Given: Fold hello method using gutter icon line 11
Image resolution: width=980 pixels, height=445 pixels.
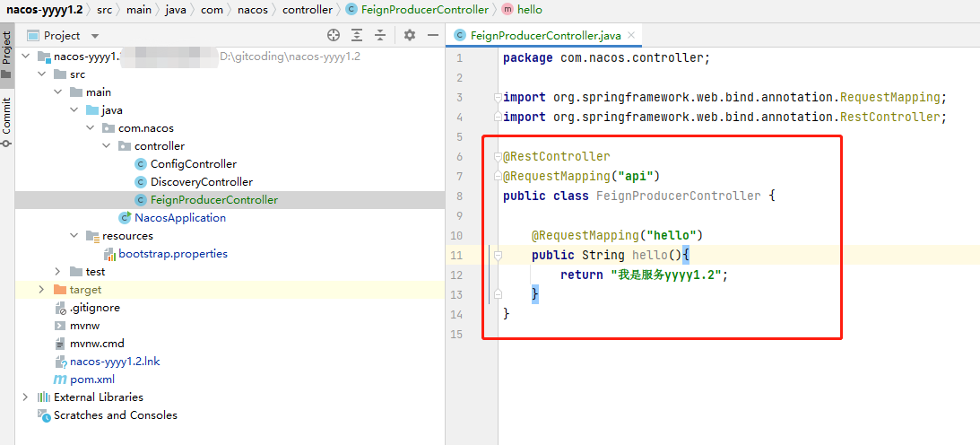Looking at the screenshot, I should [498, 255].
